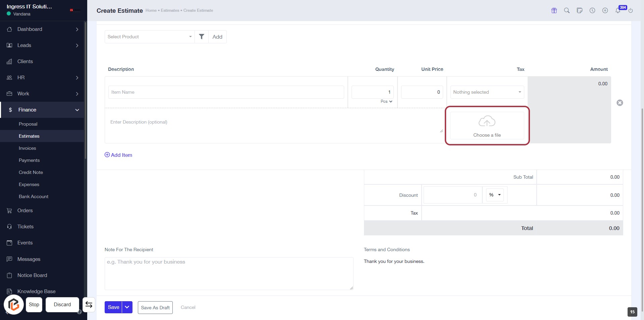Open the Pcs unit dropdown
644x320 pixels.
coord(386,101)
